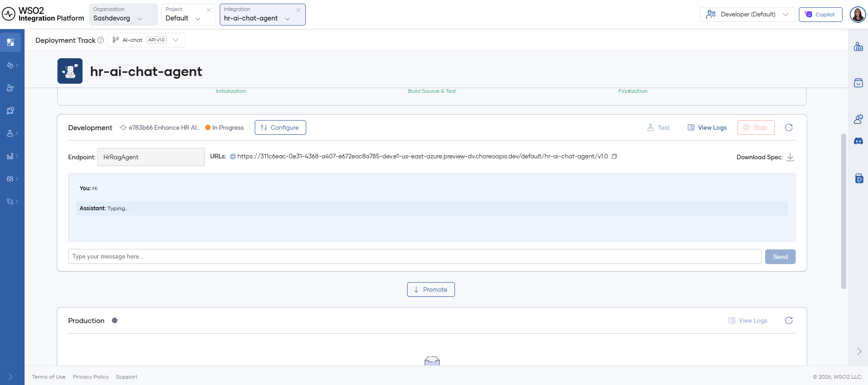Open the developer portal icon in right rail
The height and width of the screenshot is (385, 868).
(x=858, y=46)
